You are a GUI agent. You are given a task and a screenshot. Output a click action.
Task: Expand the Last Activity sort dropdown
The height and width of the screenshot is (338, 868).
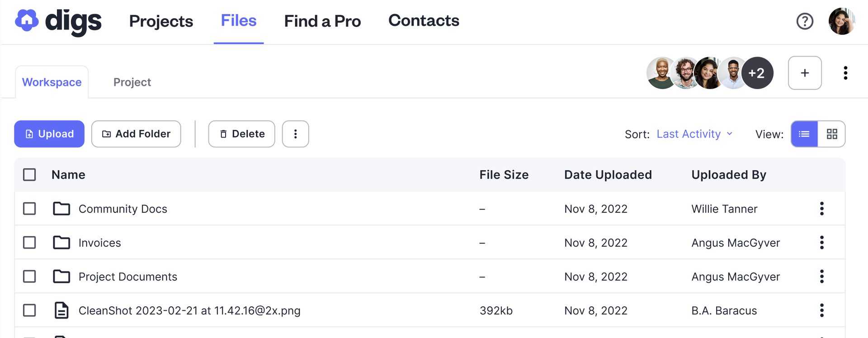pos(694,134)
